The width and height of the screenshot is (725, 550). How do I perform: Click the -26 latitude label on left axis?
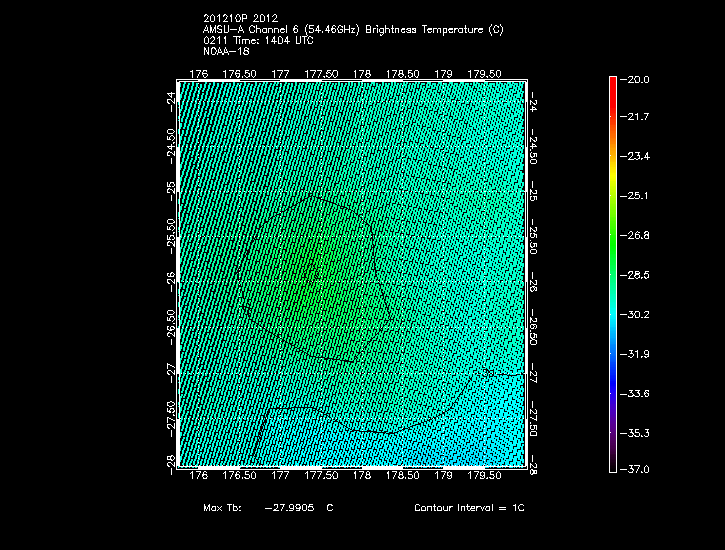[x=170, y=277]
